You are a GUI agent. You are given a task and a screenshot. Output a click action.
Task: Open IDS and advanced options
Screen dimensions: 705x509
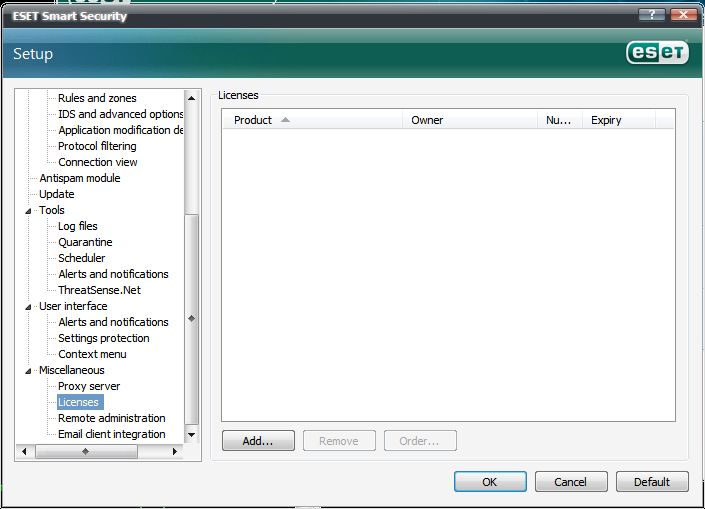[x=120, y=114]
